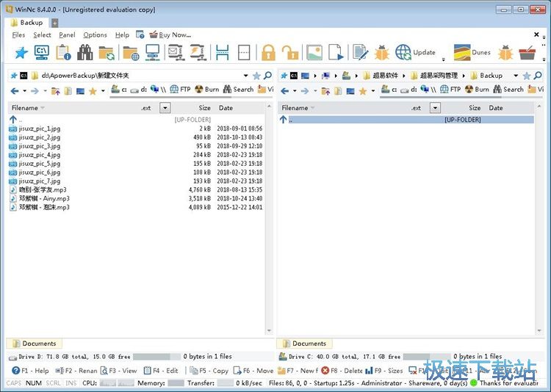
Task: Click the folder synchronize toolbar icon
Action: coord(107,53)
